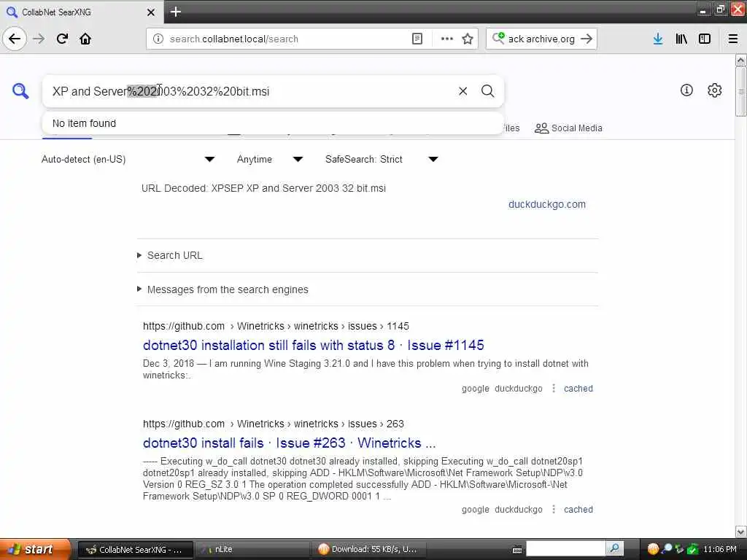747x560 pixels.
Task: Open page actions three-dot menu
Action: pyautogui.click(x=447, y=39)
